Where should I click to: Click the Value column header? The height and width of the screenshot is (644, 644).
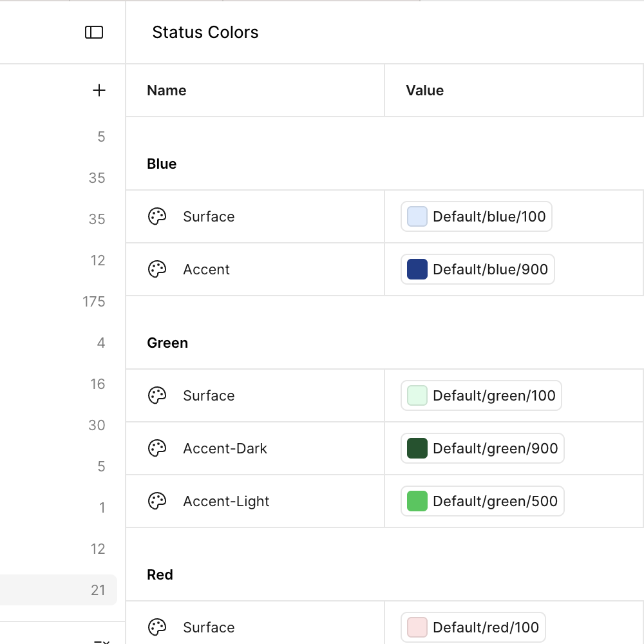(x=424, y=90)
